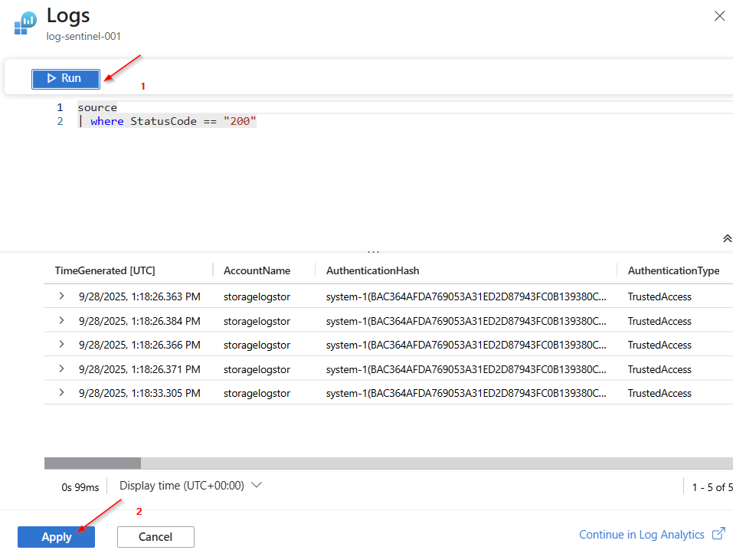The image size is (733, 560).
Task: Expand the 1:18:26.371 PM result row
Action: (x=61, y=369)
